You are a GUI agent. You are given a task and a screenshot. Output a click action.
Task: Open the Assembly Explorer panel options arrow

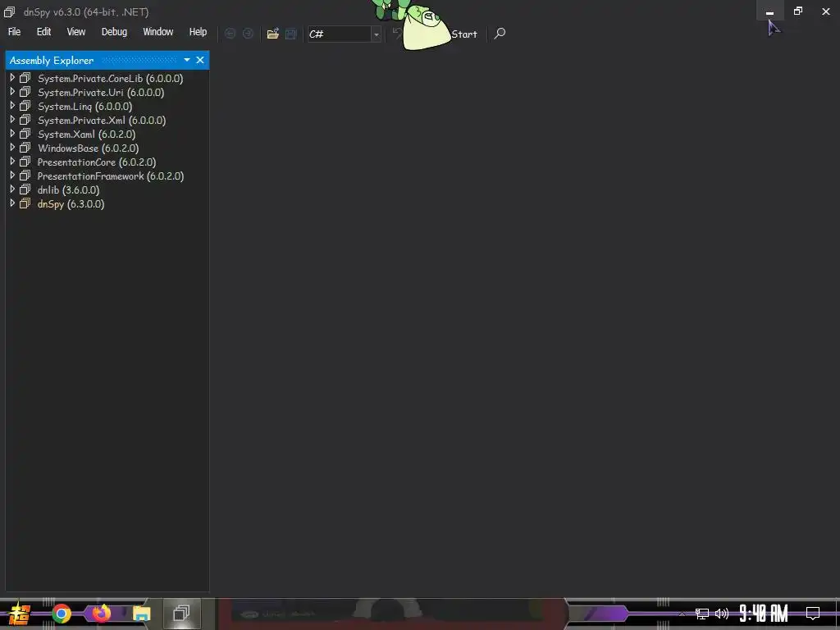[x=187, y=60]
